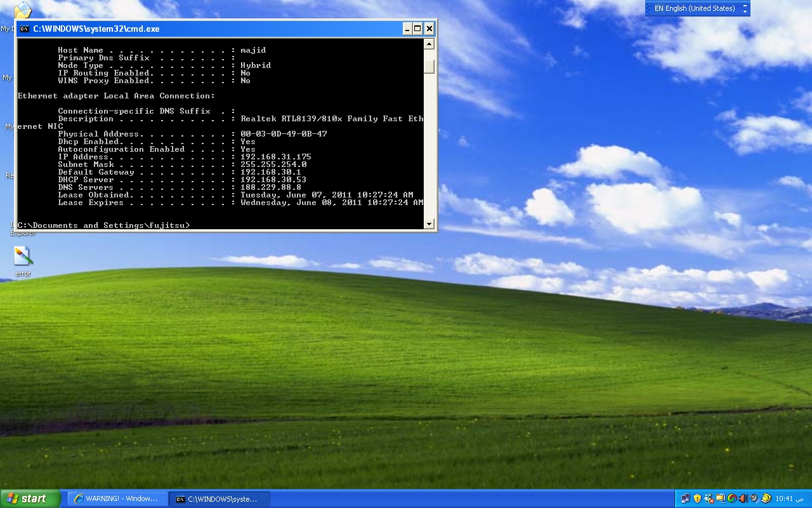Switch to the WARNING! Internet Explorer taskbar button
The width and height of the screenshot is (812, 508).
(118, 498)
